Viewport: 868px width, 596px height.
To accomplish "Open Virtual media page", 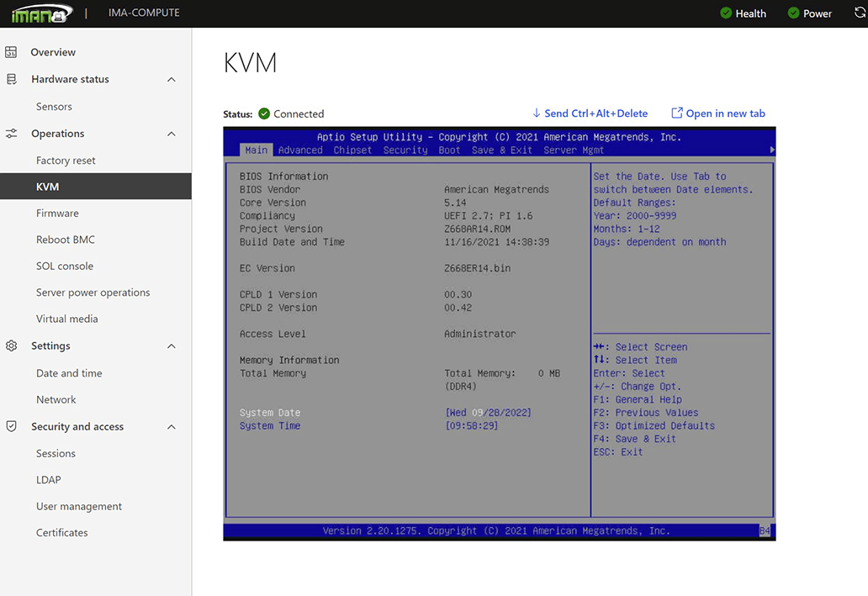I will (x=66, y=319).
